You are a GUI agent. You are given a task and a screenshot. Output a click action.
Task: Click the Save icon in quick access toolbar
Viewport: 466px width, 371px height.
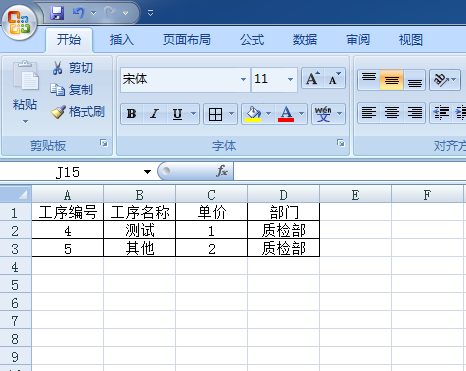(57, 13)
